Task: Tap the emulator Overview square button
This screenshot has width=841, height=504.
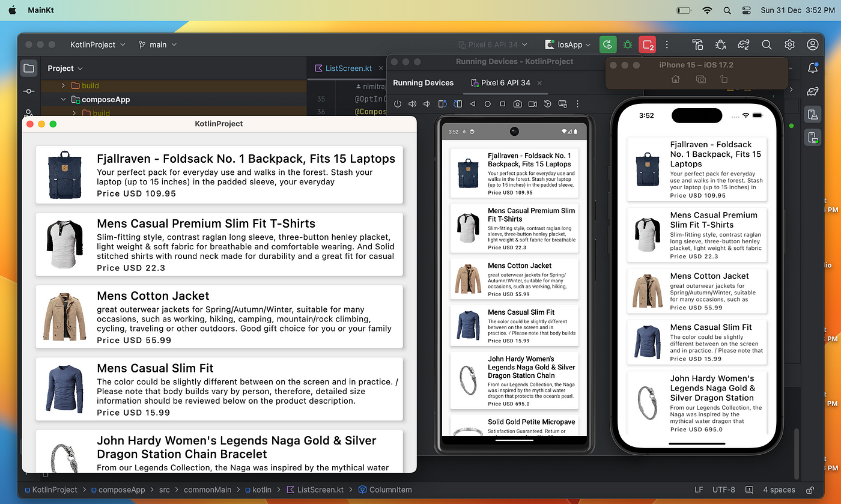Action: click(502, 104)
